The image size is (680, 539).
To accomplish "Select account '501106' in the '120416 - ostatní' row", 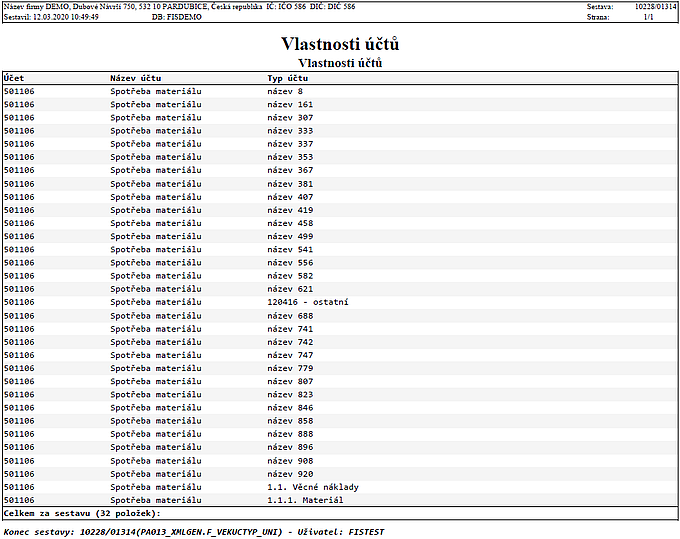I will coord(19,302).
